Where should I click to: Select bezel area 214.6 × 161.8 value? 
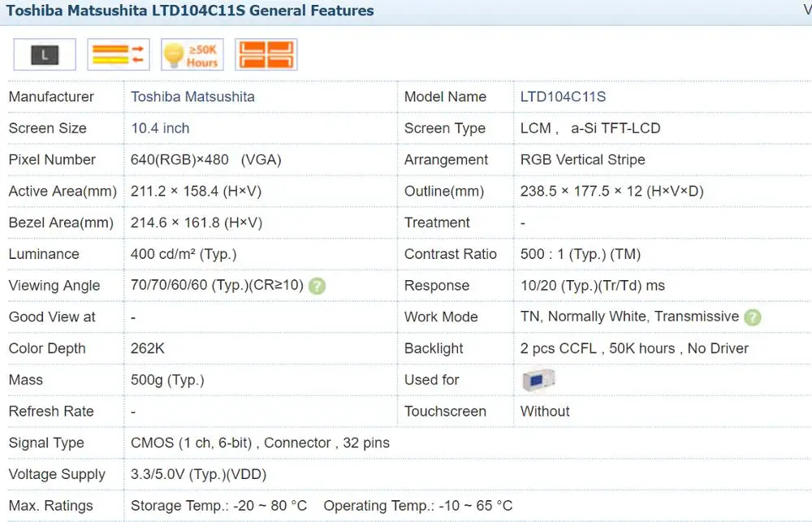197,222
